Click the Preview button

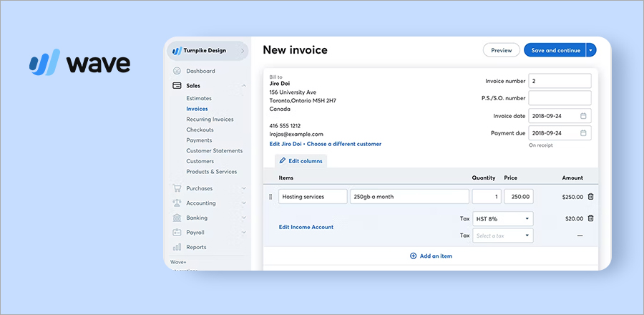tap(502, 50)
